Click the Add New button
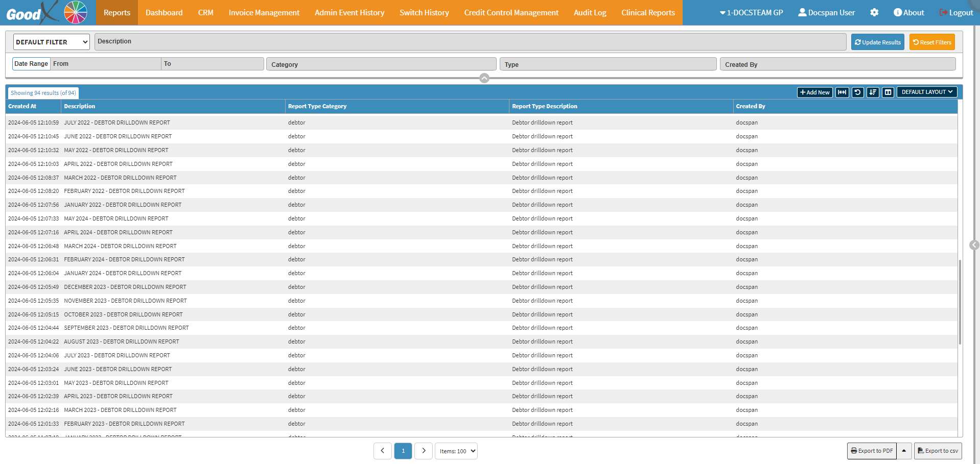 tap(814, 92)
